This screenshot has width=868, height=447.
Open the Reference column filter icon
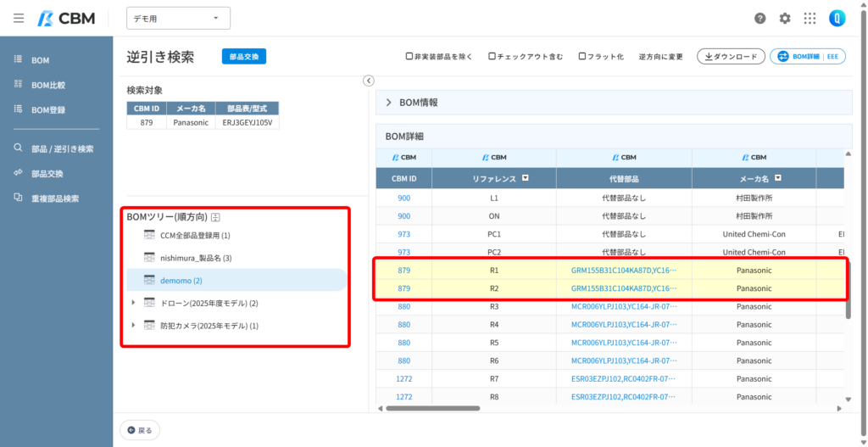526,178
